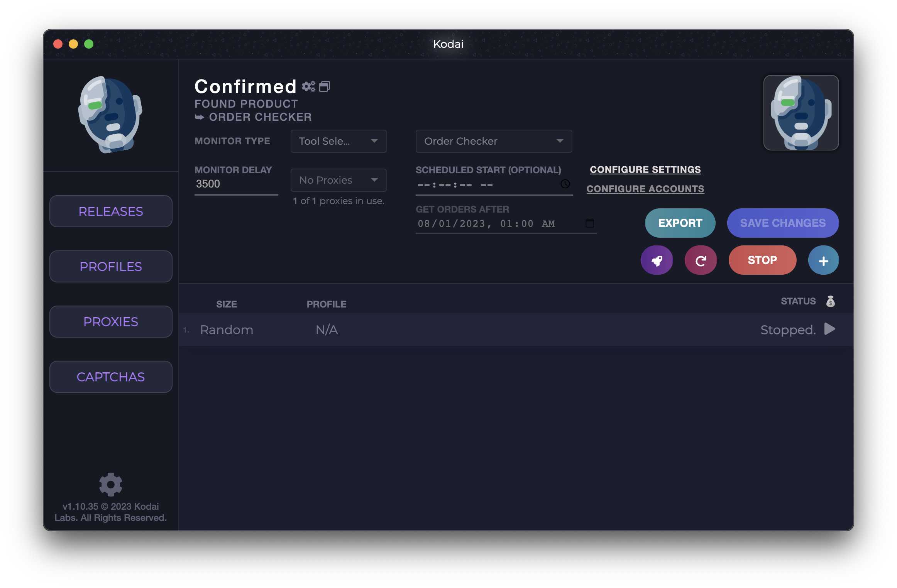The width and height of the screenshot is (897, 588).
Task: Click the SIZE column header
Action: coord(227,304)
